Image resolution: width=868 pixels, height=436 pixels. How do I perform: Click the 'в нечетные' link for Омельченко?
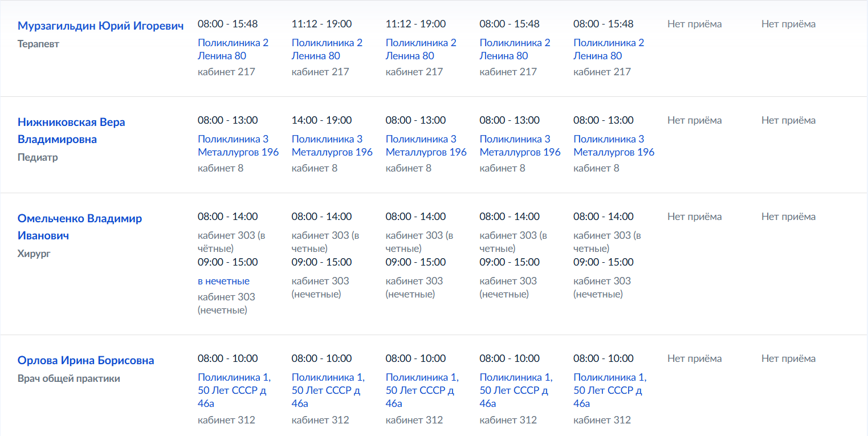click(223, 281)
